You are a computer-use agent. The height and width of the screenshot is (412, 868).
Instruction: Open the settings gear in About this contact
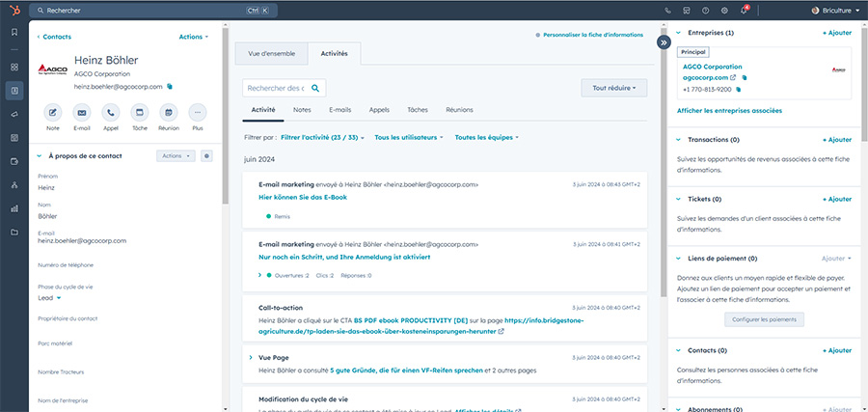[206, 156]
